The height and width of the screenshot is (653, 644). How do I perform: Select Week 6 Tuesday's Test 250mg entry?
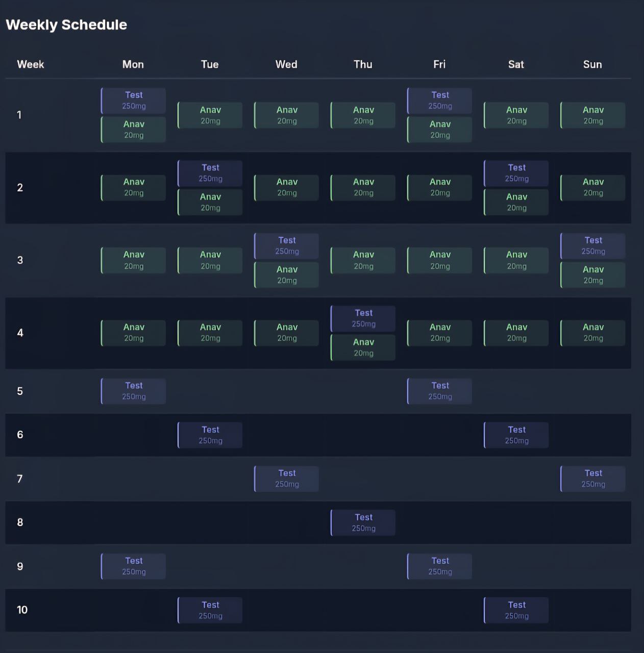[210, 435]
